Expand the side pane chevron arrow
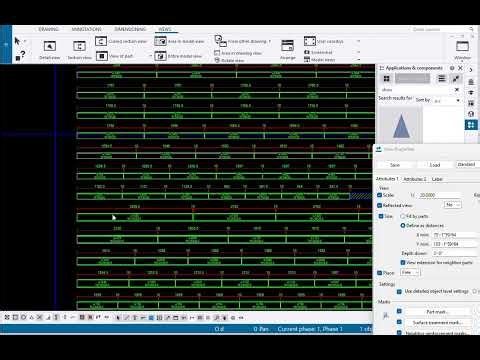 click(471, 70)
